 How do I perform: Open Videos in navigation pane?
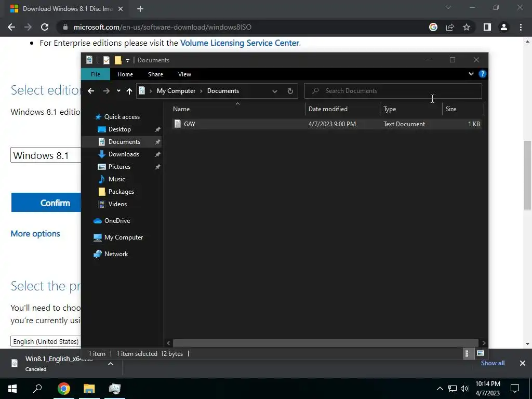click(x=117, y=204)
